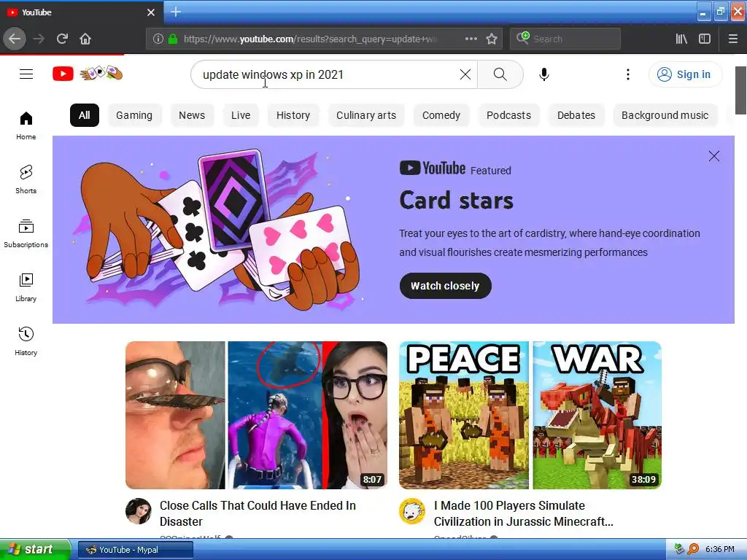Click the page vertical scrollbar thumb
This screenshot has height=560, width=747.
[740, 90]
